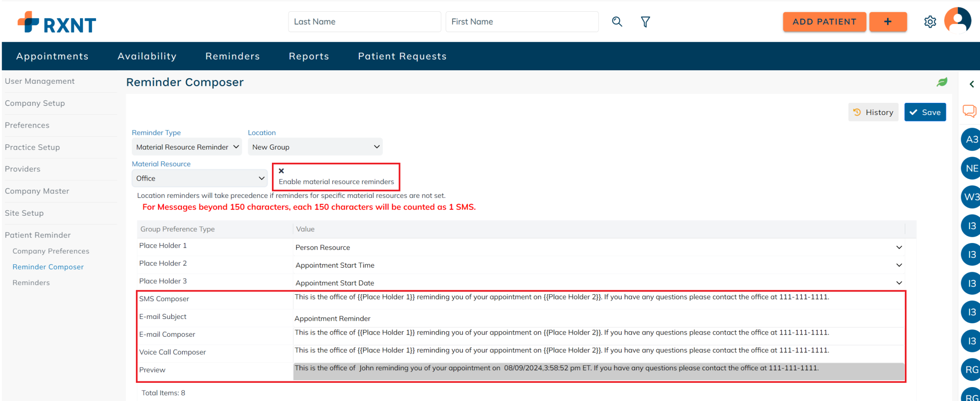Image resolution: width=980 pixels, height=401 pixels.
Task: Click the Last Name search field
Action: point(364,22)
